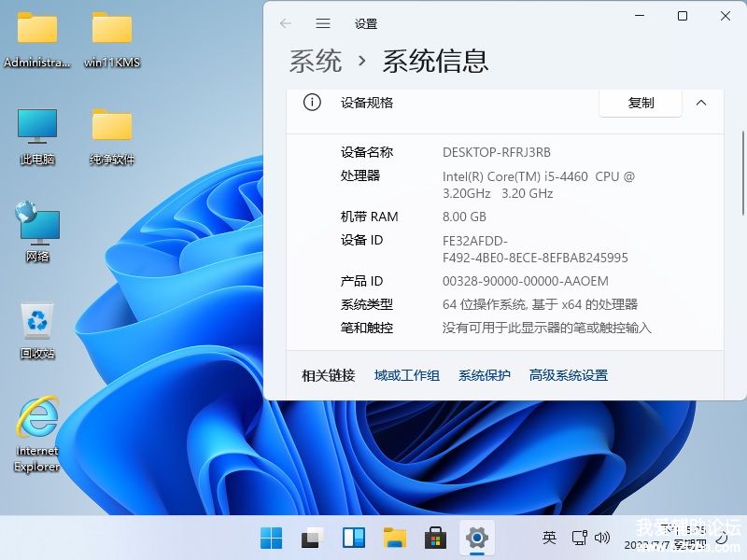Select the info icon beside 设备规格

312,103
